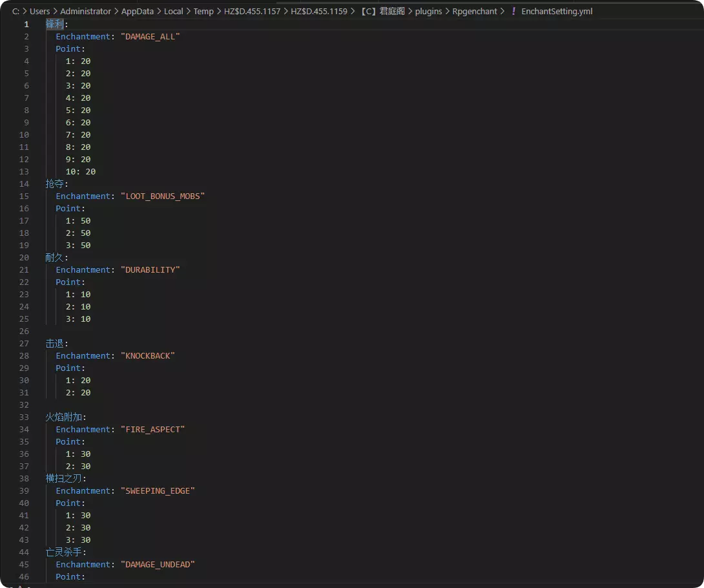This screenshot has height=588, width=704.
Task: Open the 【C】君庭阁 breadcrumb folder
Action: click(x=382, y=11)
